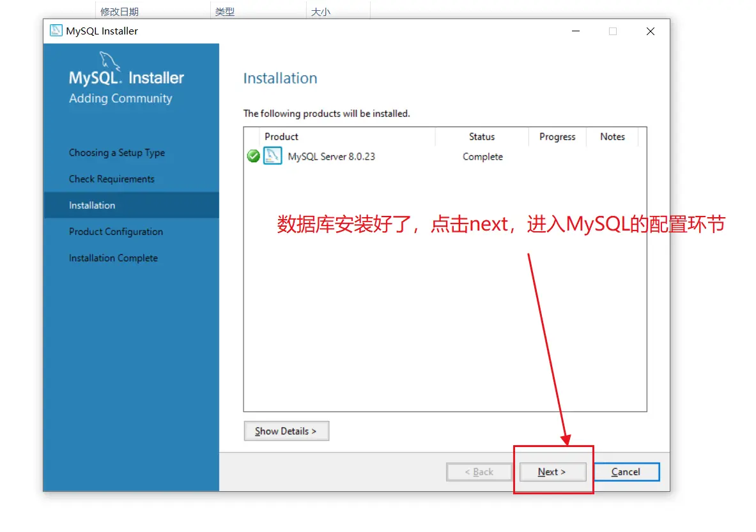
Task: Click the Product column header
Action: pyautogui.click(x=347, y=137)
